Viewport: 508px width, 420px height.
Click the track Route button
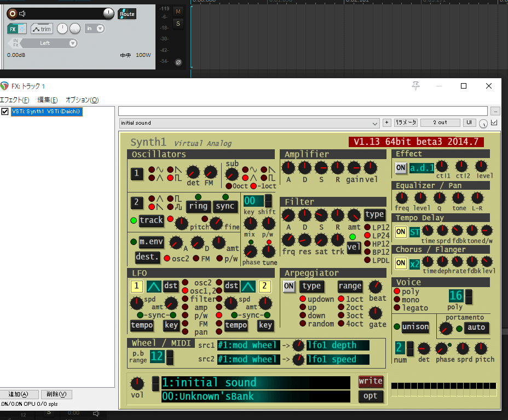(127, 14)
